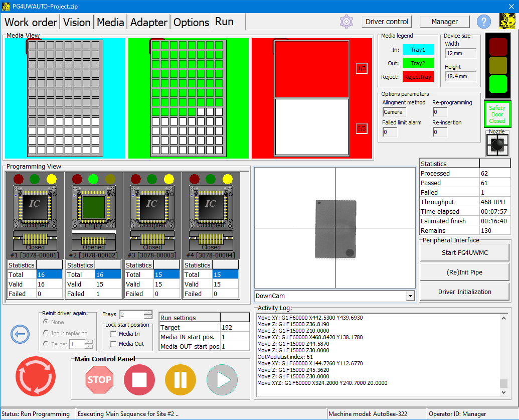
Task: Click the Driver Initialization button
Action: pyautogui.click(x=464, y=292)
